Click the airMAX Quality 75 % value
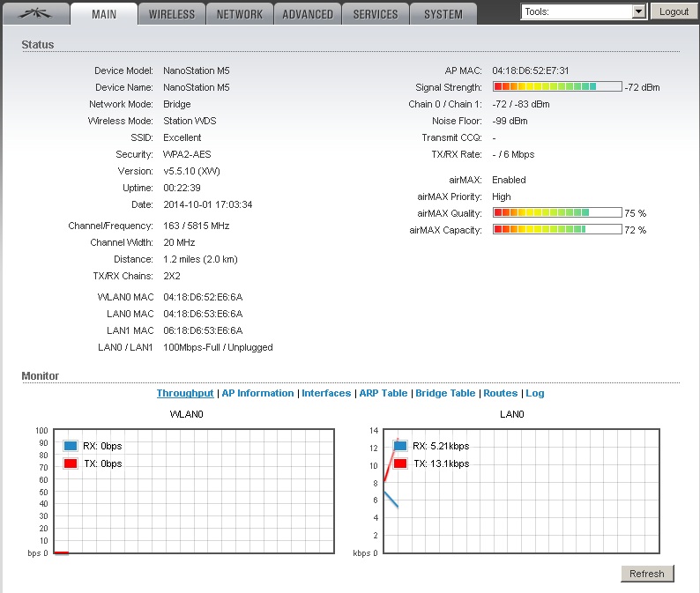Screen dimensions: 700x593 [x=635, y=213]
